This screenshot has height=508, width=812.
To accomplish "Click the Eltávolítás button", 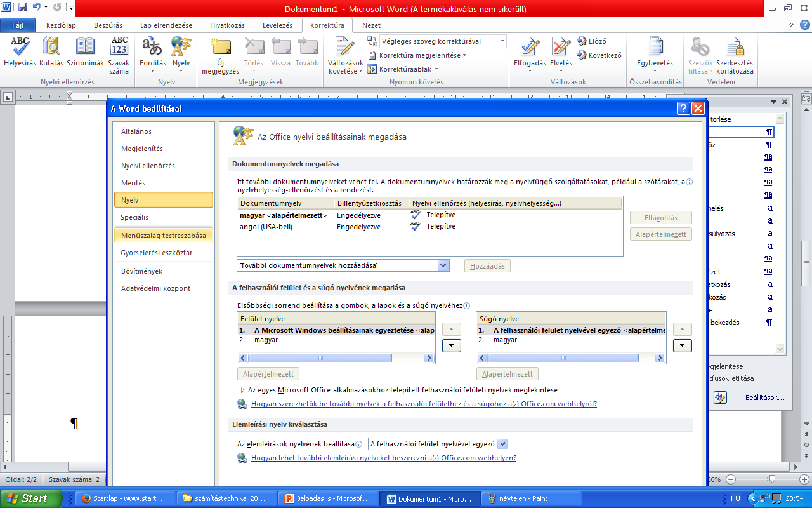I will tap(660, 218).
